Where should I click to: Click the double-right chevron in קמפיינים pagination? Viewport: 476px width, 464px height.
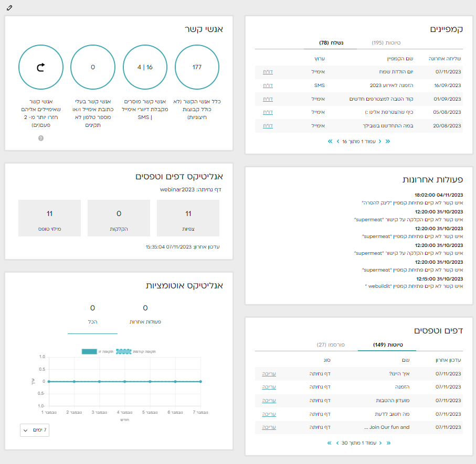(388, 142)
